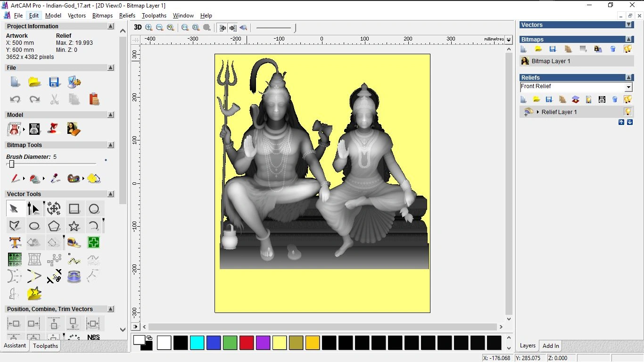The height and width of the screenshot is (362, 644).
Task: Select the 3D view toolbar icon
Action: point(137,27)
